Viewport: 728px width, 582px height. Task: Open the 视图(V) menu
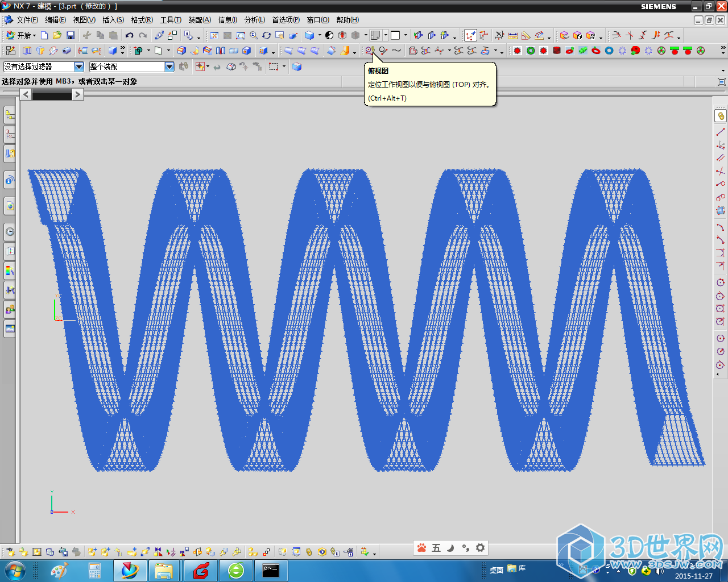(84, 20)
